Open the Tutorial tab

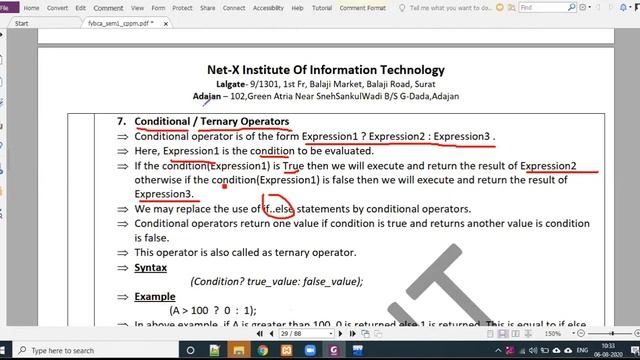tap(322, 8)
